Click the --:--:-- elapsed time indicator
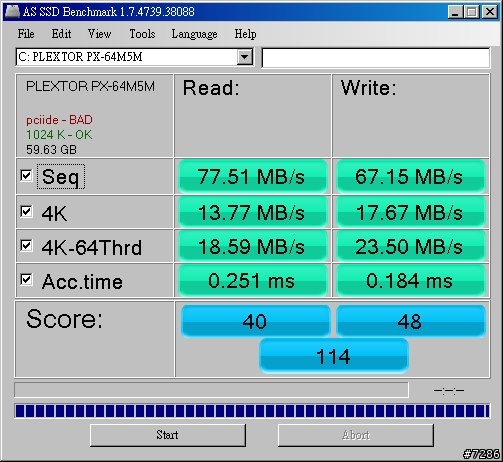Screen dimensions: 503x462 [x=449, y=390]
